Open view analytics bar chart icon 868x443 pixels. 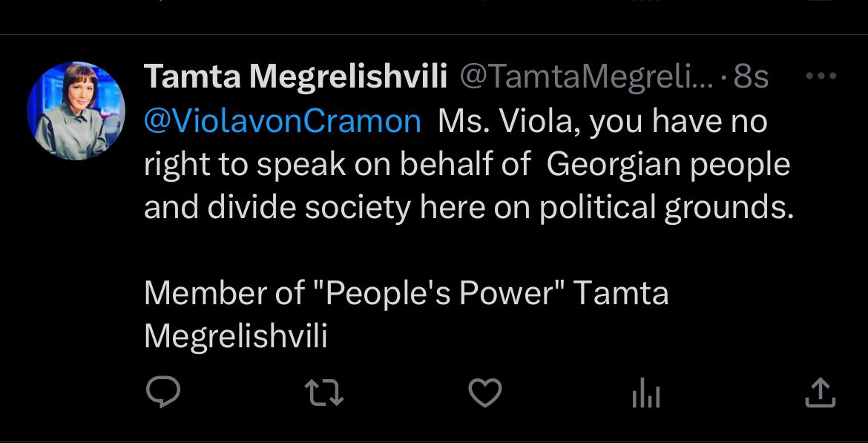click(645, 394)
